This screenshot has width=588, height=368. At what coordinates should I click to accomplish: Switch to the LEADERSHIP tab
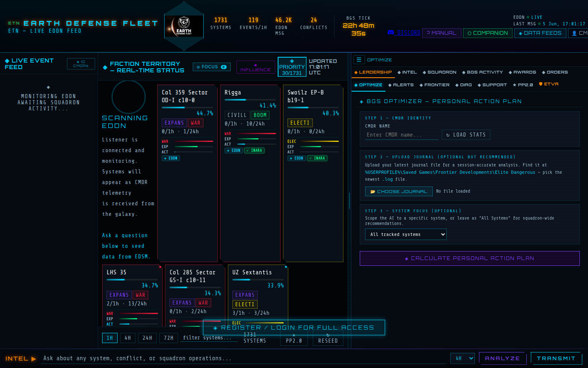tap(373, 72)
